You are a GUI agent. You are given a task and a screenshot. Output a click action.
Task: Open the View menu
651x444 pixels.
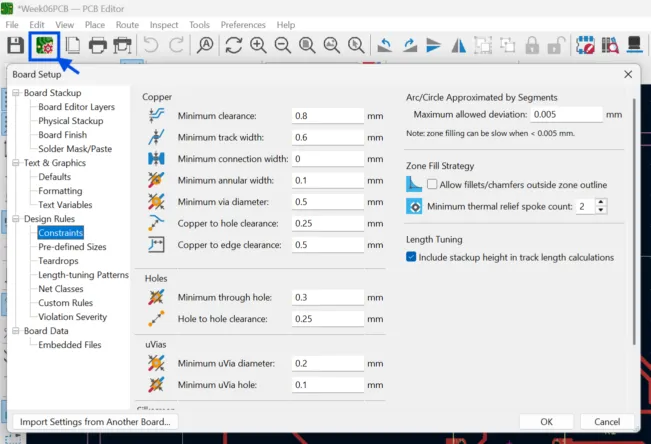pos(64,25)
